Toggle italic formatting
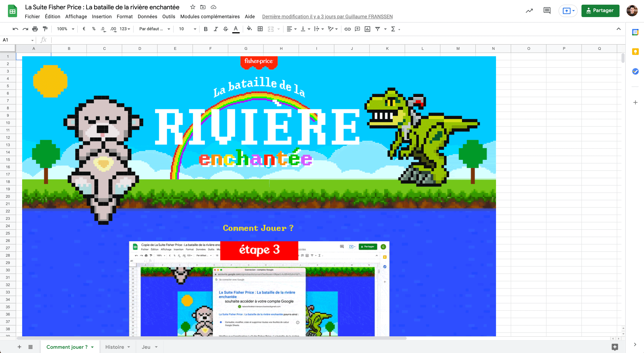The width and height of the screenshot is (644, 353). tap(216, 29)
